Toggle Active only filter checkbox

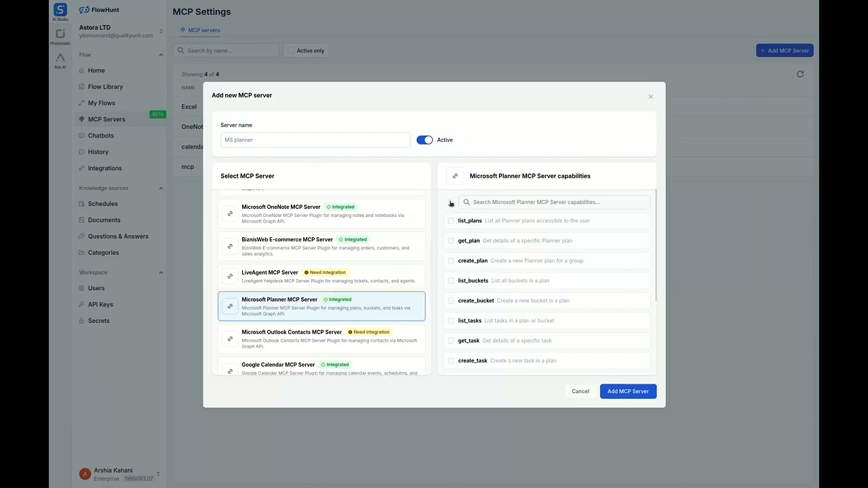pos(292,51)
